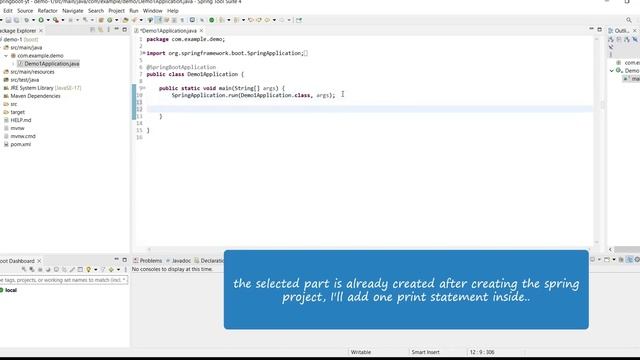The width and height of the screenshot is (640, 360).
Task: Open the Back navigation dropdown arrow in toolbar
Action: (274, 20)
